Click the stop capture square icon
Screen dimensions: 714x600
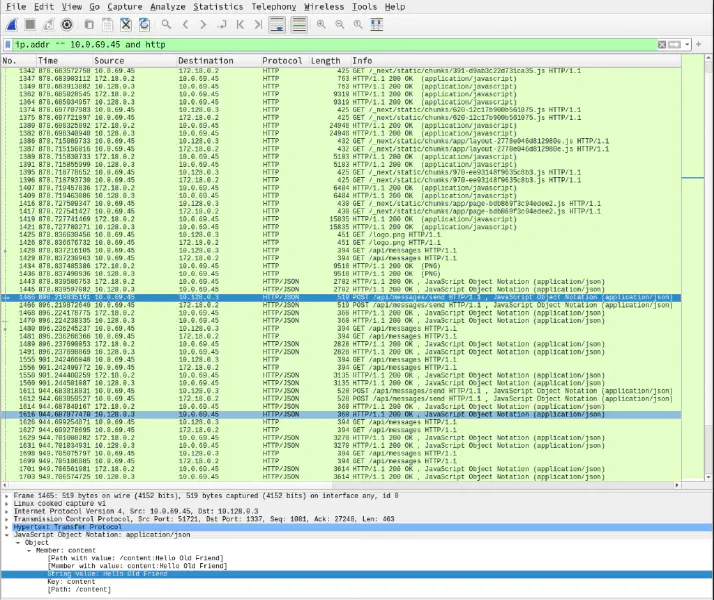(29, 23)
